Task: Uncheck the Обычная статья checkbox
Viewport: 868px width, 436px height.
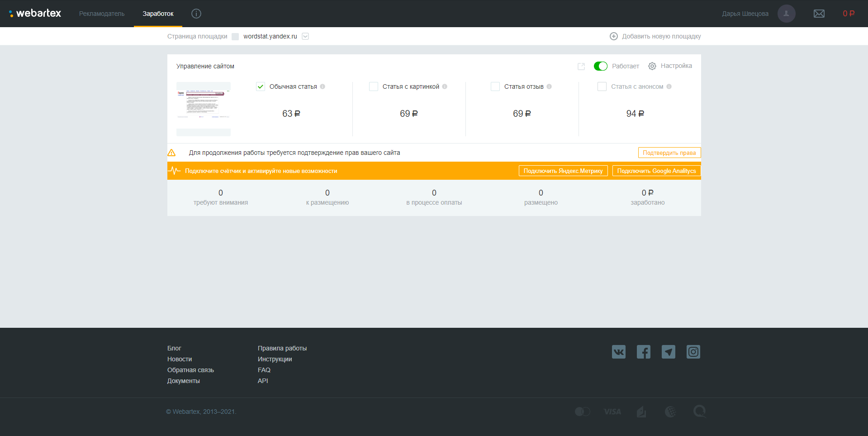Action: (261, 86)
